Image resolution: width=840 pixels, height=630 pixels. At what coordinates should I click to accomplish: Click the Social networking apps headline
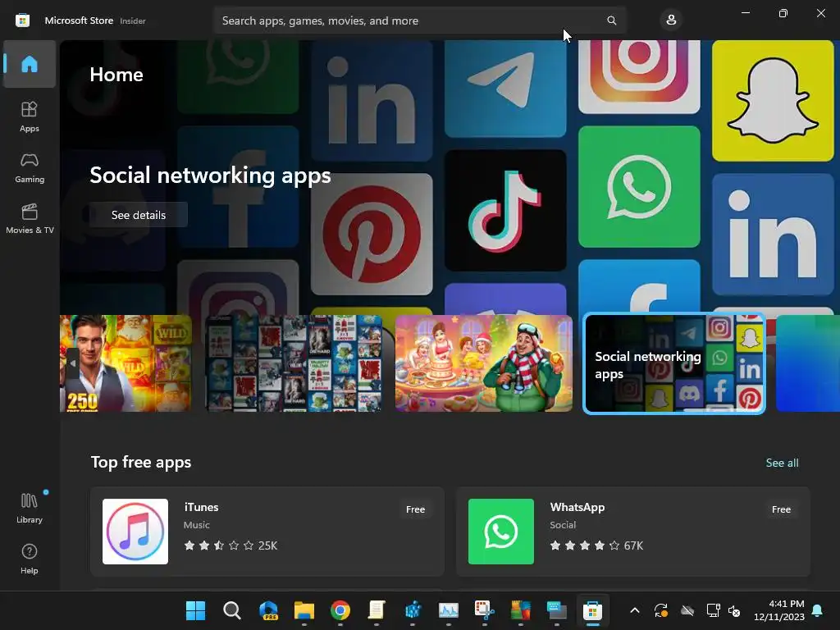point(210,176)
